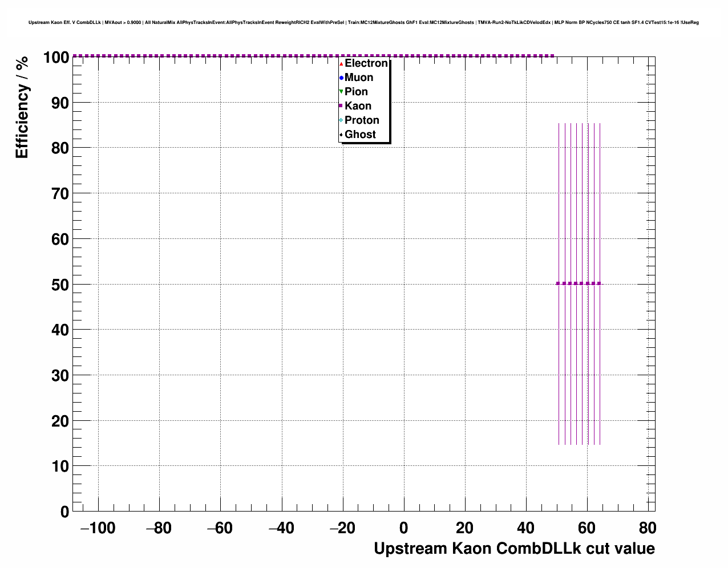
Task: Click the plot title text at top
Action: click(363, 23)
